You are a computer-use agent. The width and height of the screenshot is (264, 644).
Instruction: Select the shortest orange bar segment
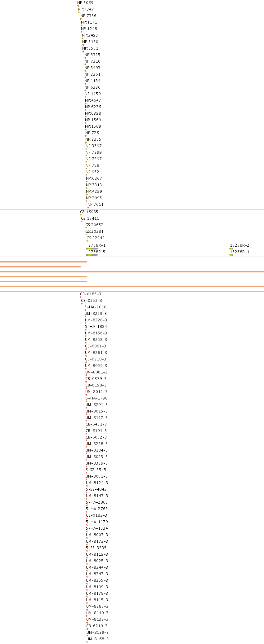tap(40, 267)
